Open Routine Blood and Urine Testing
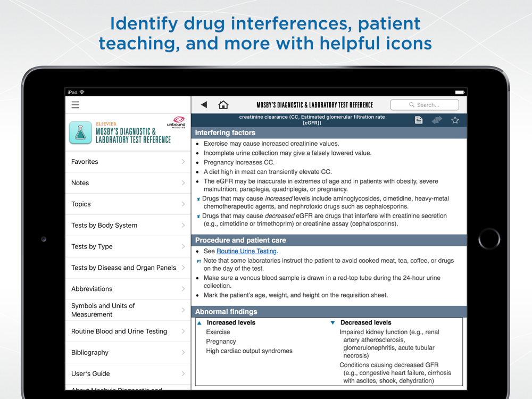Image resolution: width=532 pixels, height=399 pixels. (x=128, y=331)
